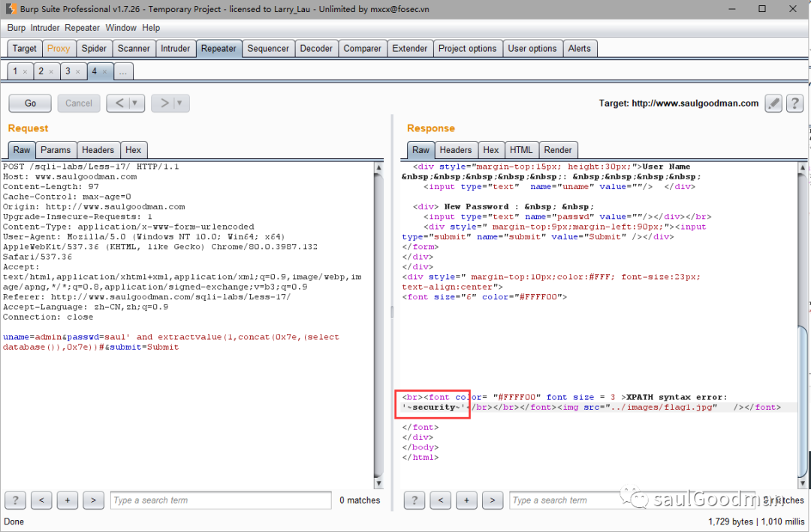The image size is (811, 532).
Task: Switch to the Sequencer tool tab
Action: pos(268,49)
